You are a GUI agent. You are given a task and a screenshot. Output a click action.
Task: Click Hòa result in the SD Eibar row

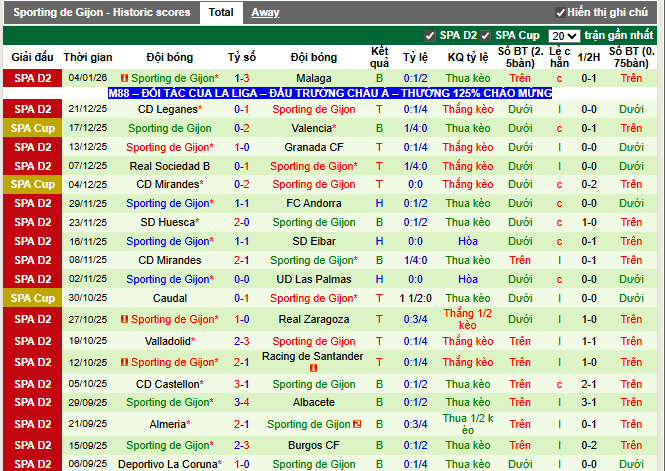468,242
